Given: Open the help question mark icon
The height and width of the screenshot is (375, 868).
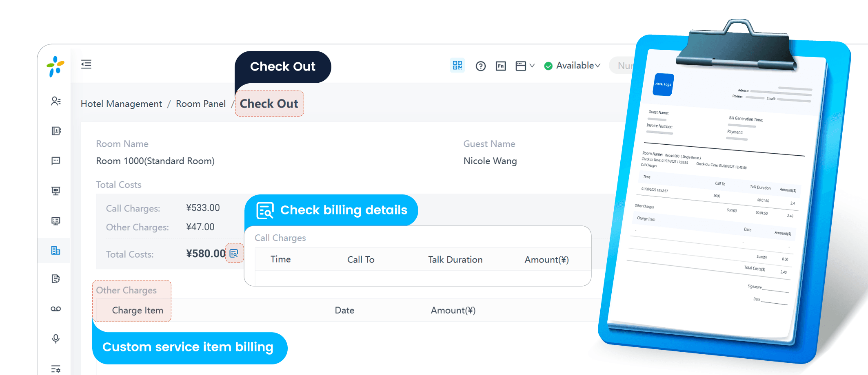Looking at the screenshot, I should 481,66.
